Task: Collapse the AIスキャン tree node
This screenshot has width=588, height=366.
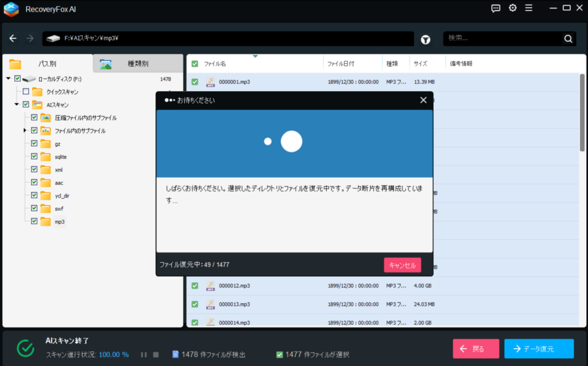Action: [x=17, y=105]
